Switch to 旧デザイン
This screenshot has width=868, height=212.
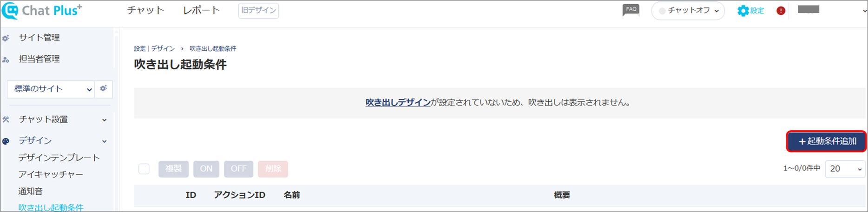258,11
